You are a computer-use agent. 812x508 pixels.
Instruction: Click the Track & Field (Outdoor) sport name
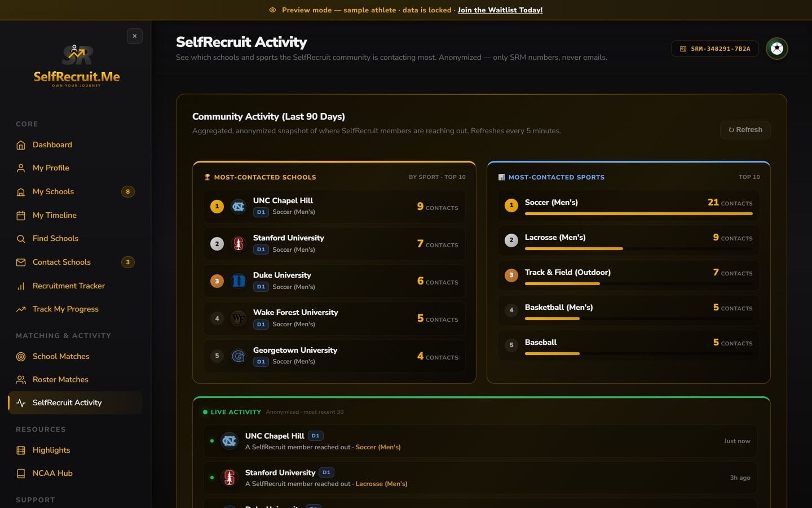point(567,273)
